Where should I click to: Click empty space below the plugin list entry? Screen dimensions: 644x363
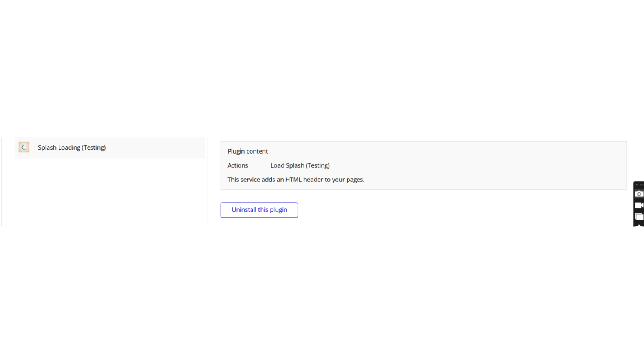110,192
